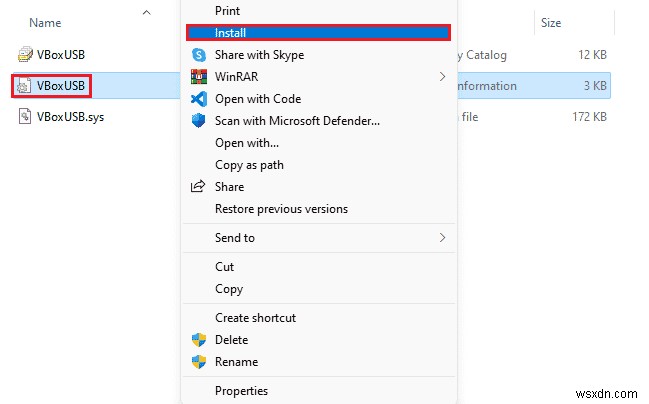Viewport: 649px width, 404px height.
Task: Click the shield icon beside Rename
Action: tap(197, 362)
